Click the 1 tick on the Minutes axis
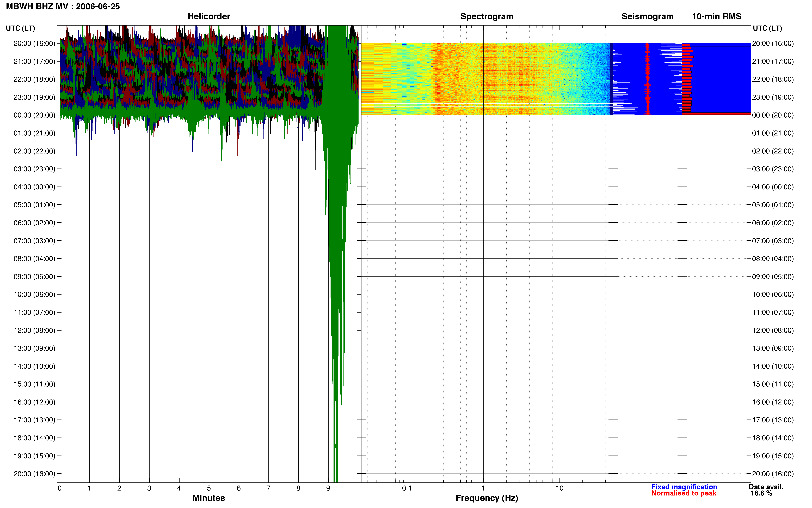This screenshot has width=812, height=508. [89, 488]
